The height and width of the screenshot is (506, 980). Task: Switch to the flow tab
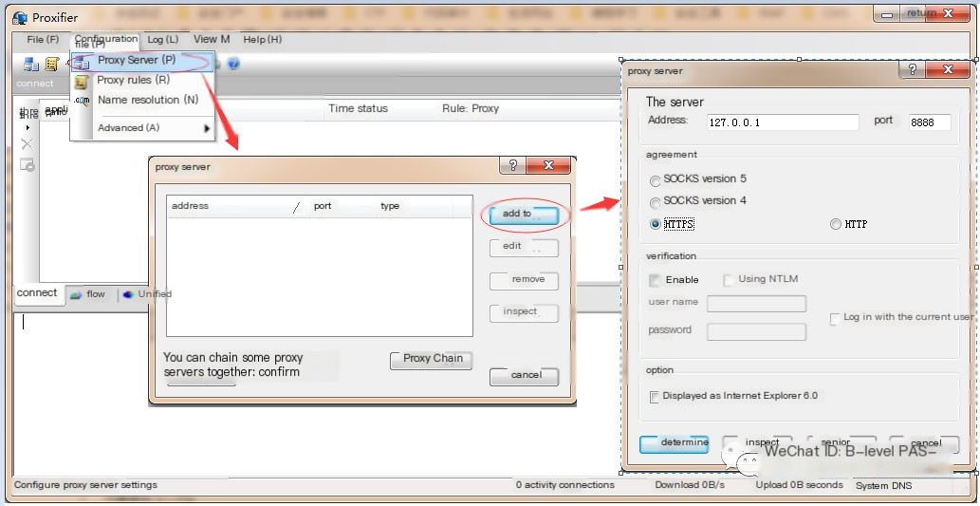click(x=88, y=294)
